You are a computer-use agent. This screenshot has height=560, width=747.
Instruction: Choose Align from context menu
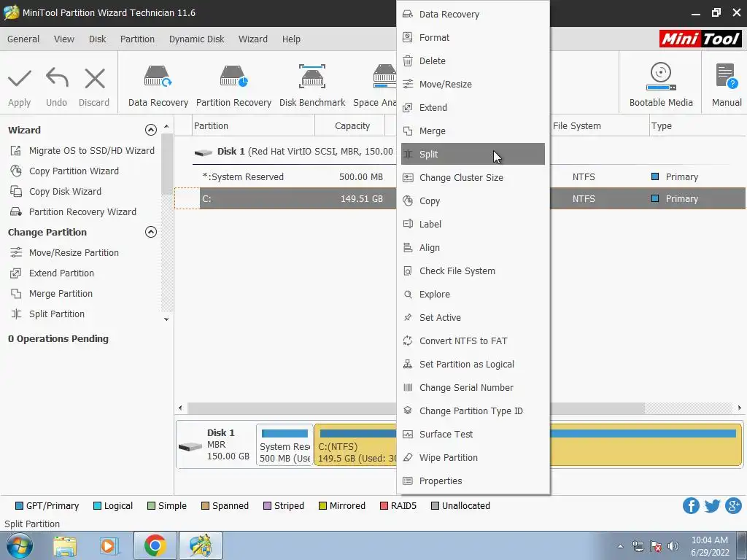pyautogui.click(x=473, y=248)
